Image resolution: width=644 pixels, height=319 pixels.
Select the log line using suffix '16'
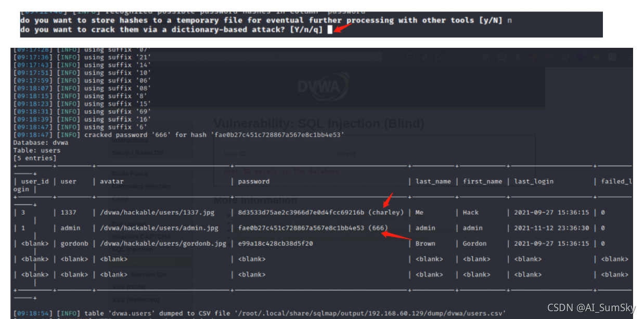click(x=82, y=119)
